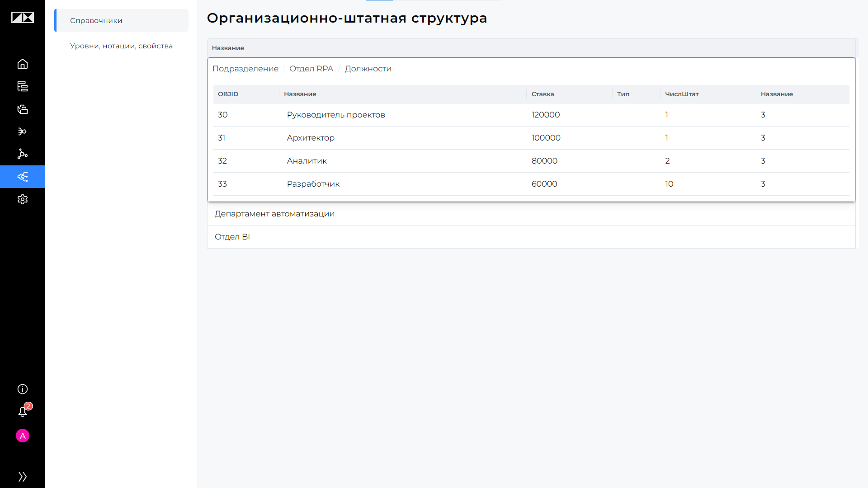Click the rate value 120000
The width and height of the screenshot is (868, 488).
pyautogui.click(x=545, y=115)
